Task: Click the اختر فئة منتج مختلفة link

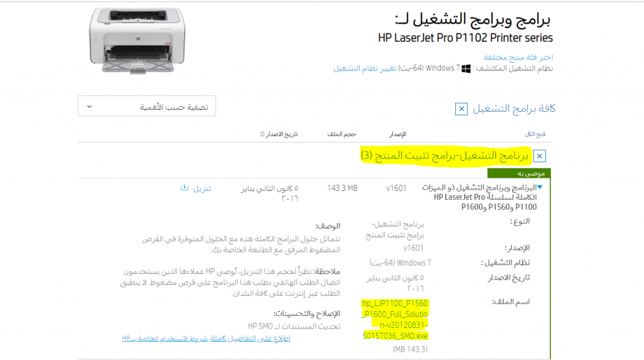Action: [518, 57]
